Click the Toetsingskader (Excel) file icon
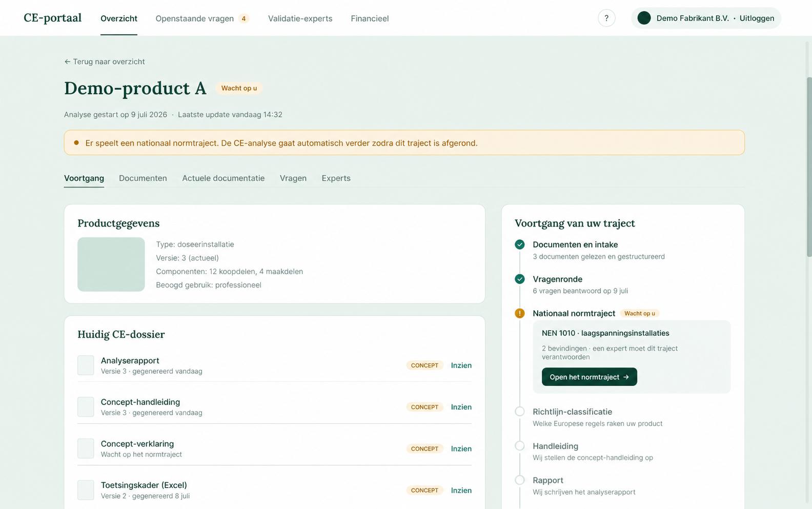 [86, 490]
